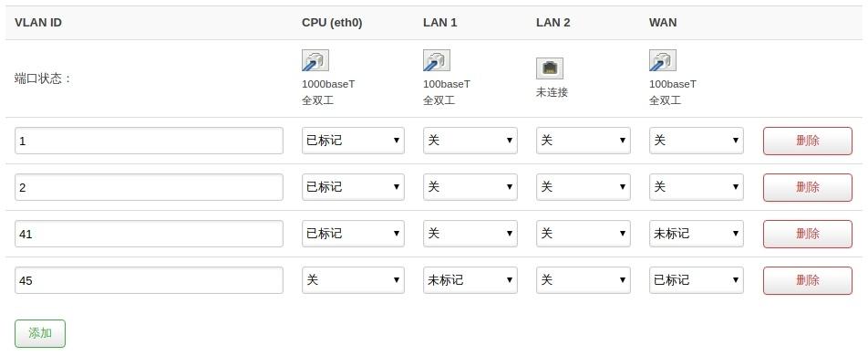Click the green 添加 add button

click(40, 333)
